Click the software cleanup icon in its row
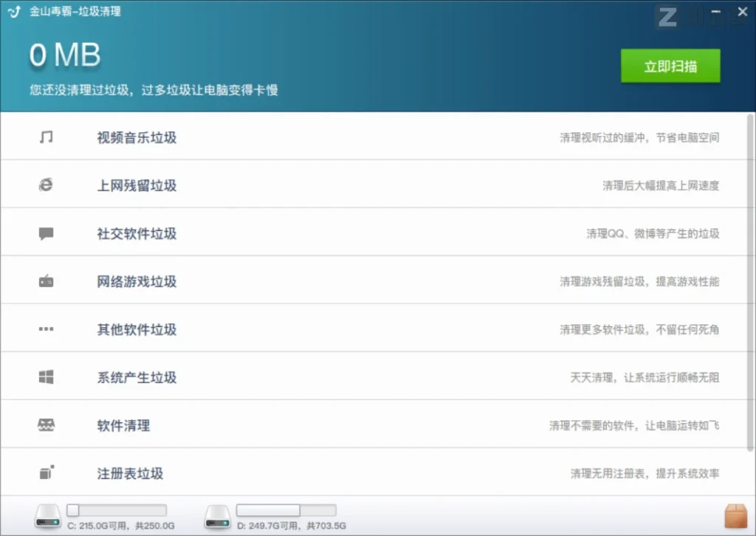The width and height of the screenshot is (756, 536). [46, 425]
